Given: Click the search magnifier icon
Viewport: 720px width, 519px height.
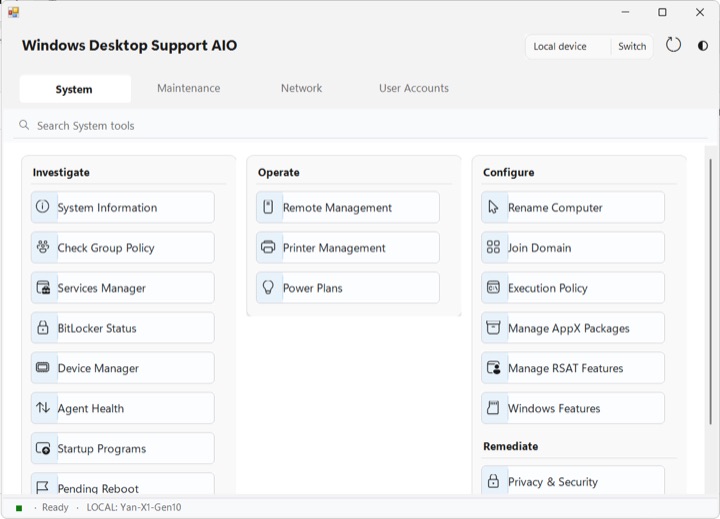Looking at the screenshot, I should coord(24,125).
